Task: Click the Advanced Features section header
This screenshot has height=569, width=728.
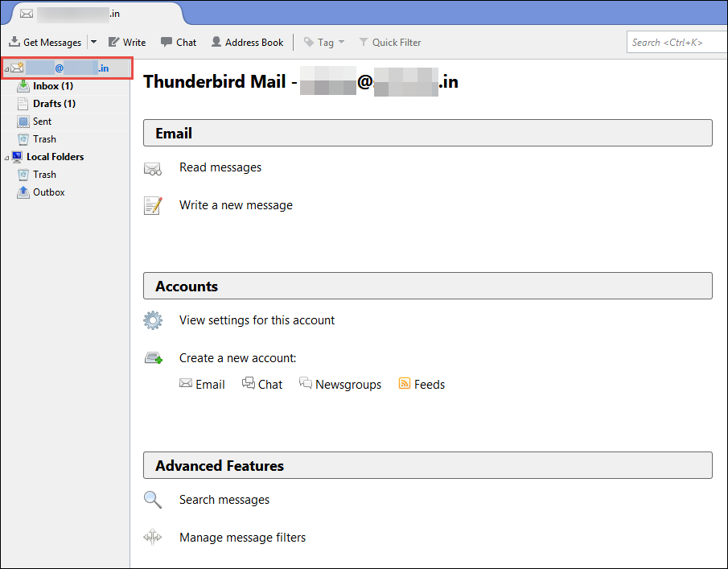Action: (428, 465)
